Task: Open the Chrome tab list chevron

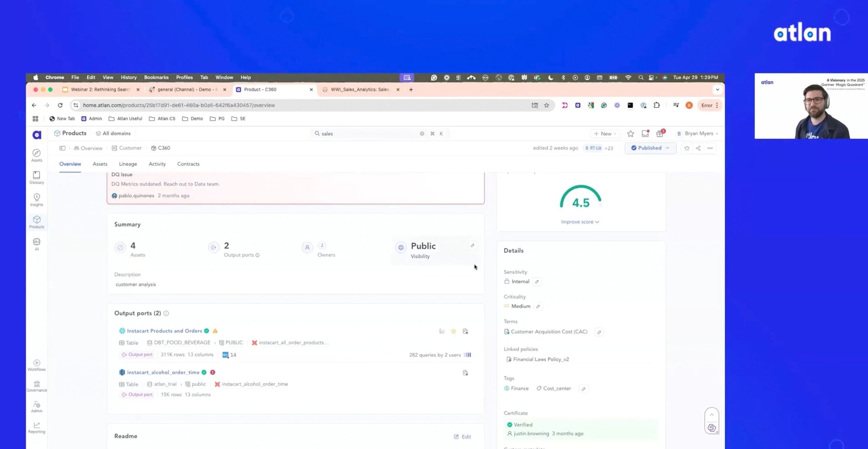Action: [717, 89]
